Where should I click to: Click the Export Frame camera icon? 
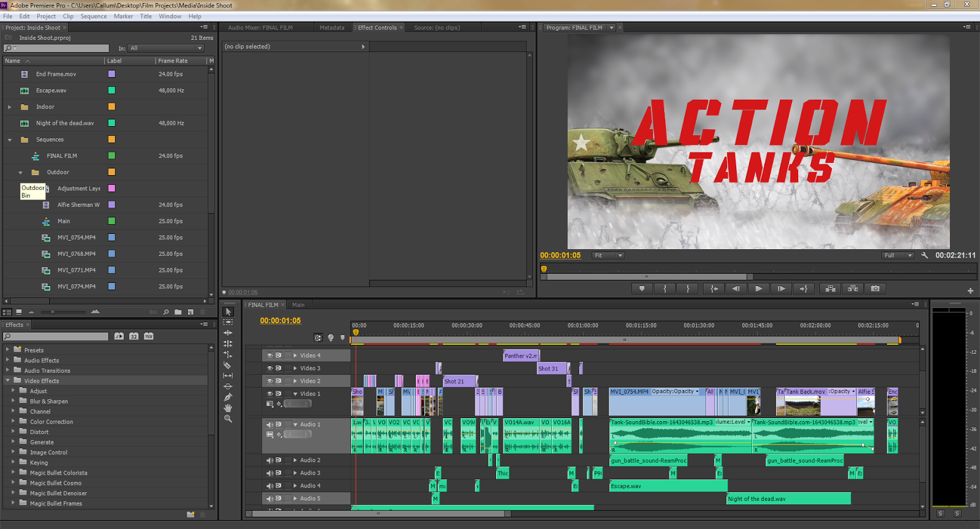[875, 288]
